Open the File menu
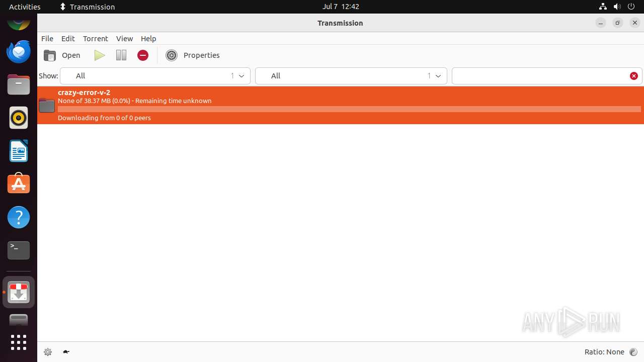Screen dimensions: 644x362 (x=47, y=38)
